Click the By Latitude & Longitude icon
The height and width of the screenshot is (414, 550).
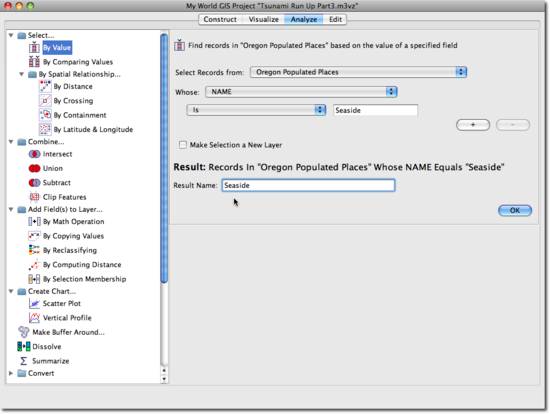(x=45, y=129)
